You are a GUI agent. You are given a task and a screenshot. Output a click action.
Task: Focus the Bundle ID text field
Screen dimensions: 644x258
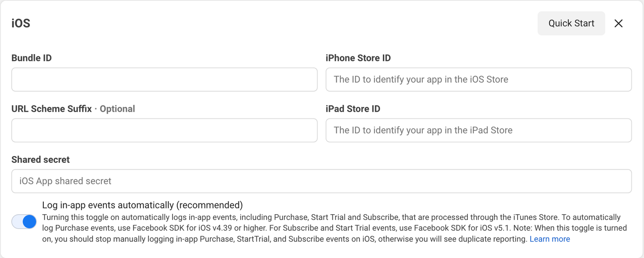(164, 80)
